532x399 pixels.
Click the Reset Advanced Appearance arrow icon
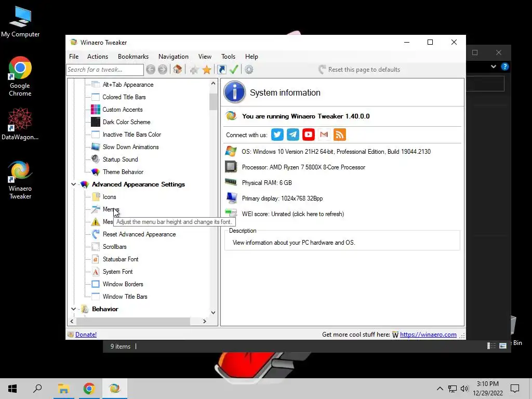[96, 234]
